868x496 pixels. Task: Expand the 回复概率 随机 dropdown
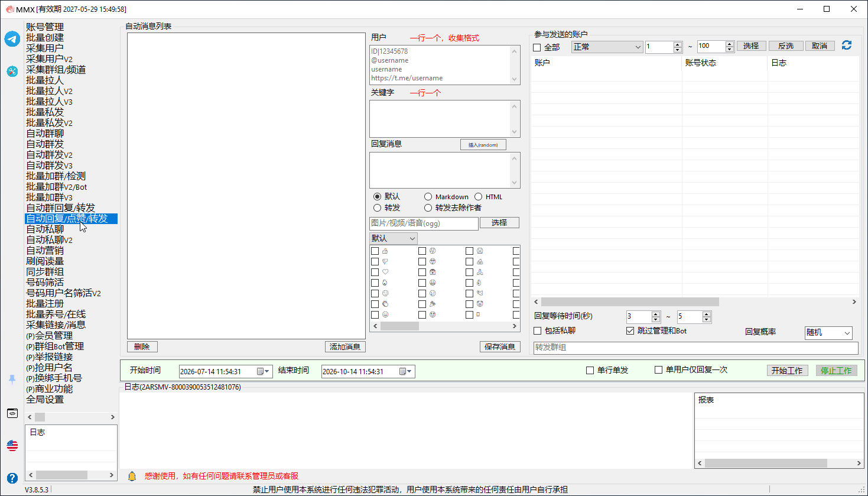(x=828, y=333)
